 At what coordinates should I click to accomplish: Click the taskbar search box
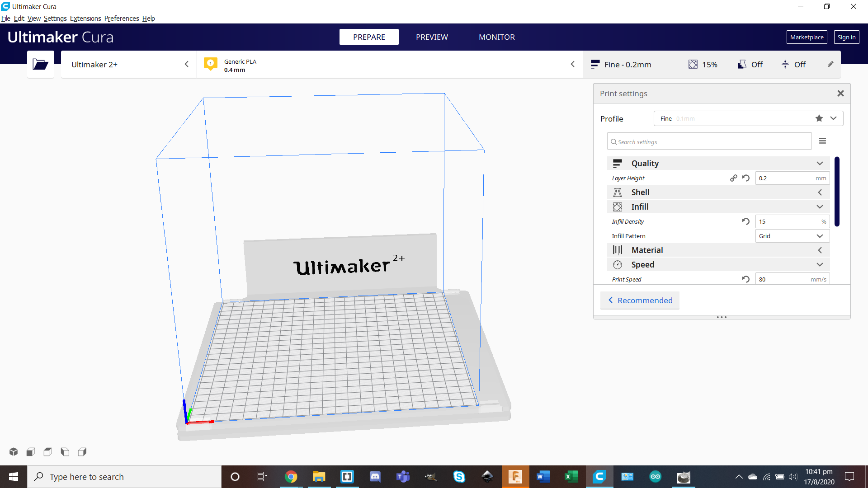[124, 477]
